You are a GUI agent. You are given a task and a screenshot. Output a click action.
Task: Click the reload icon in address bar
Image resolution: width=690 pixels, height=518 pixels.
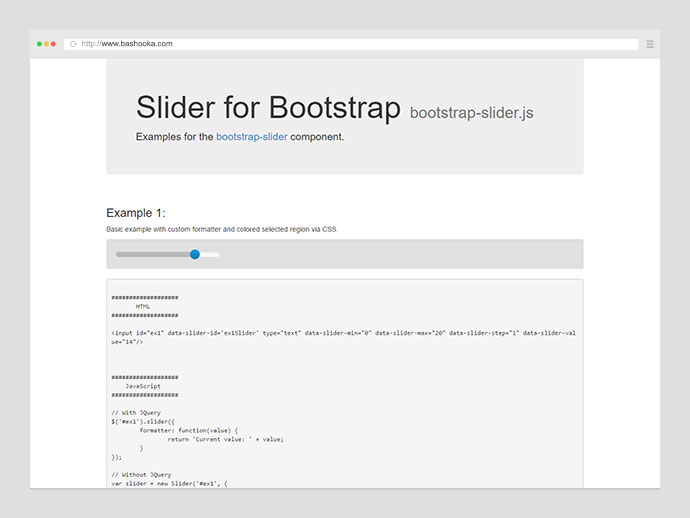pos(73,44)
